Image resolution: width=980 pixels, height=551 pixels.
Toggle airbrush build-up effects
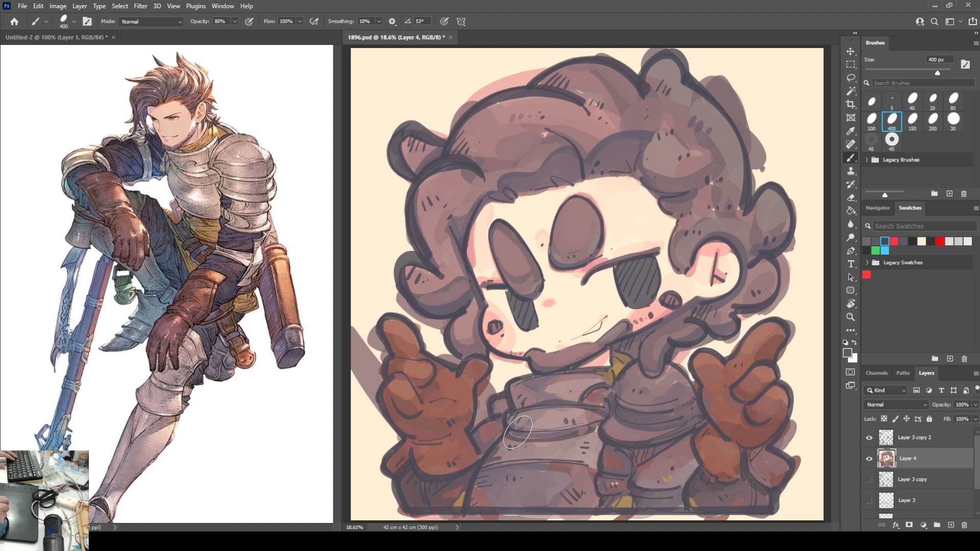(314, 21)
